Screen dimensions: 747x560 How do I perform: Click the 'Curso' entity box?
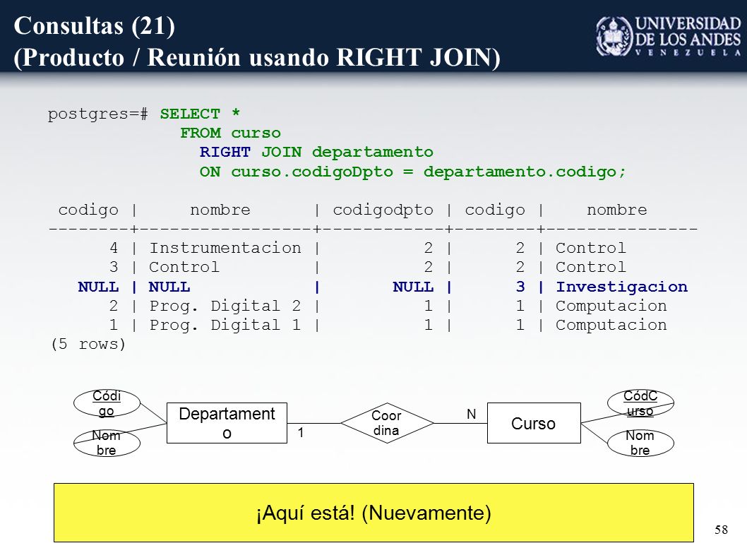tap(534, 423)
